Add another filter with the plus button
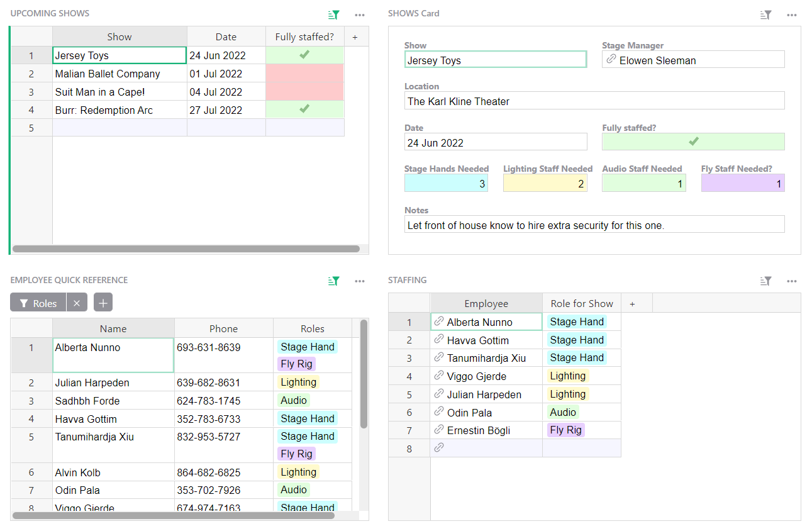 click(103, 303)
